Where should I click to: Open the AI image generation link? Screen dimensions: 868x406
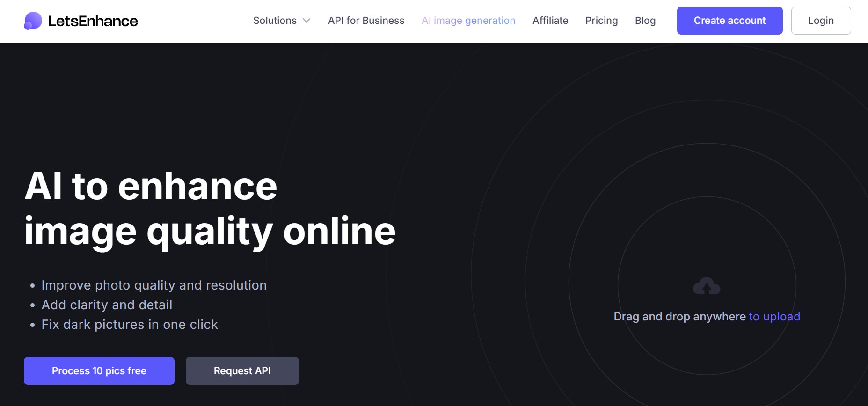(x=468, y=21)
